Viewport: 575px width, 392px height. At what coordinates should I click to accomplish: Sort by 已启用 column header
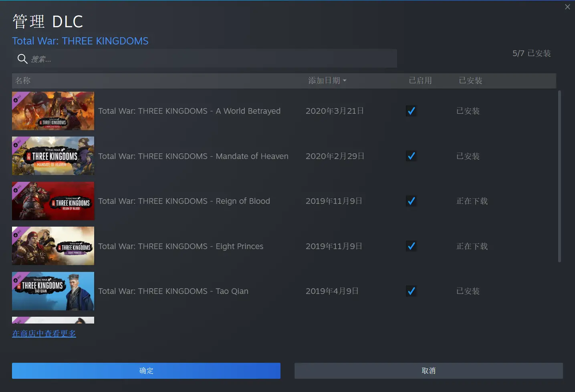[x=420, y=80]
